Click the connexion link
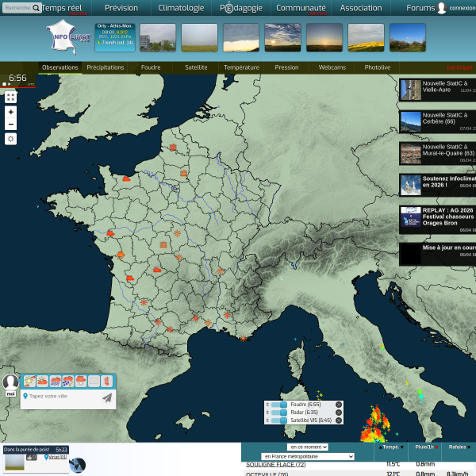Viewport: 476px width, 476px height. point(463,8)
